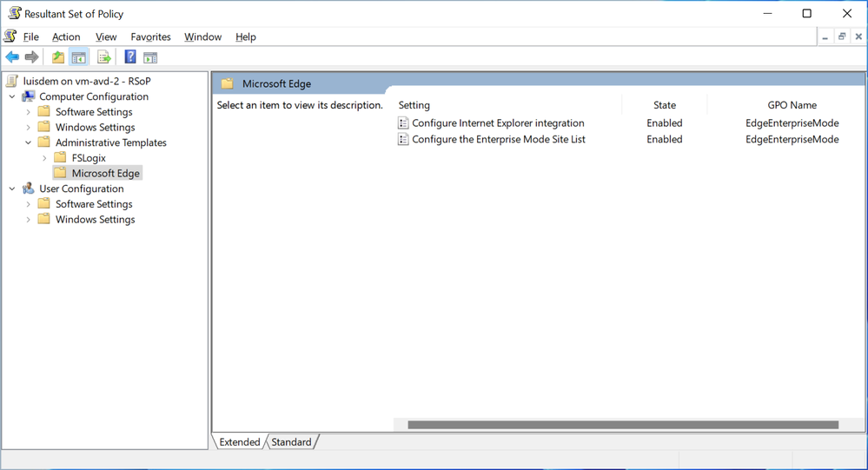Select the policy icon beside Configure Internet Explorer integration
This screenshot has width=868, height=470.
[403, 122]
